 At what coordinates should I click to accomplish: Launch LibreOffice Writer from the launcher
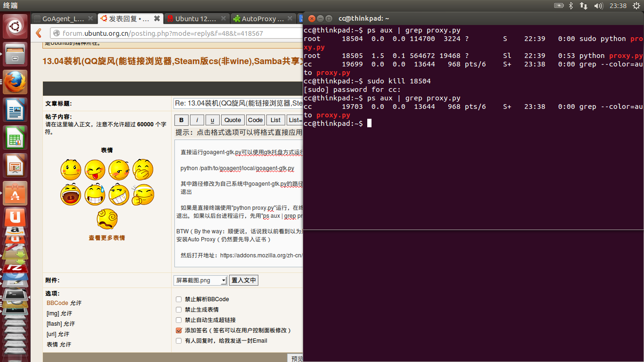click(x=16, y=110)
